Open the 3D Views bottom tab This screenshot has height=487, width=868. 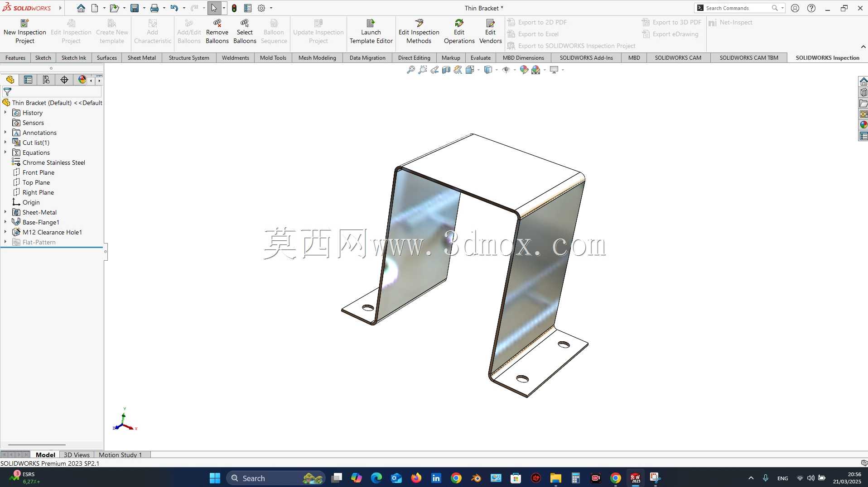pos(77,455)
